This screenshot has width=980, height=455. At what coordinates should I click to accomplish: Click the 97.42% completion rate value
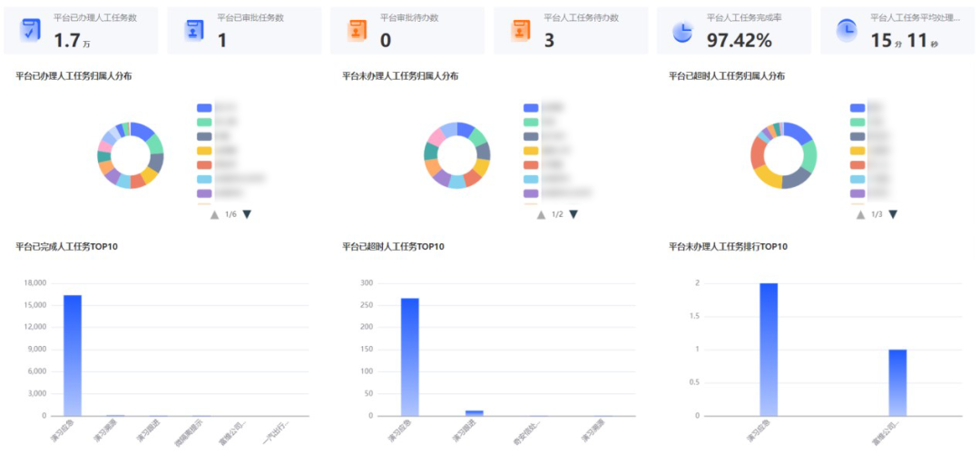click(739, 40)
